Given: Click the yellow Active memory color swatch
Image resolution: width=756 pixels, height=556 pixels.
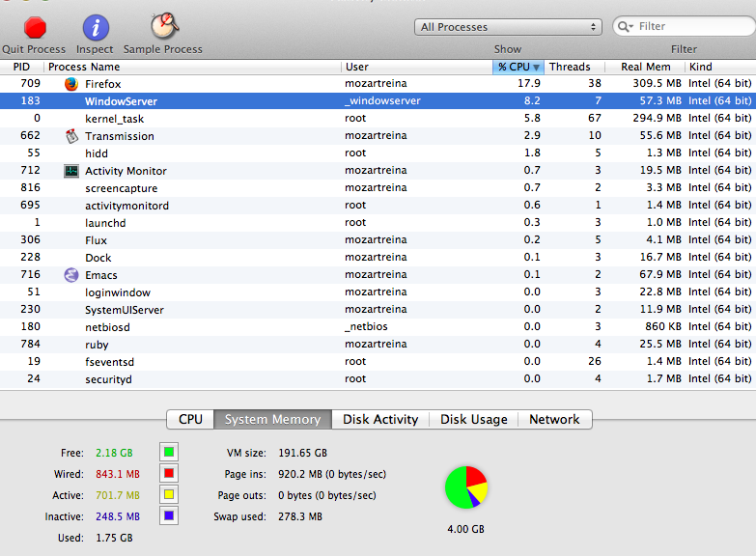Looking at the screenshot, I should tap(169, 494).
